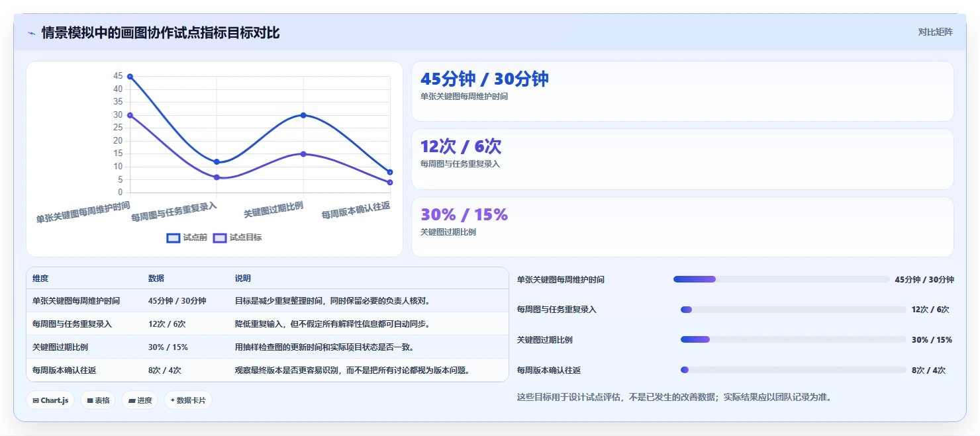
Task: Click the lightning icon beside the panel title
Action: 31,33
